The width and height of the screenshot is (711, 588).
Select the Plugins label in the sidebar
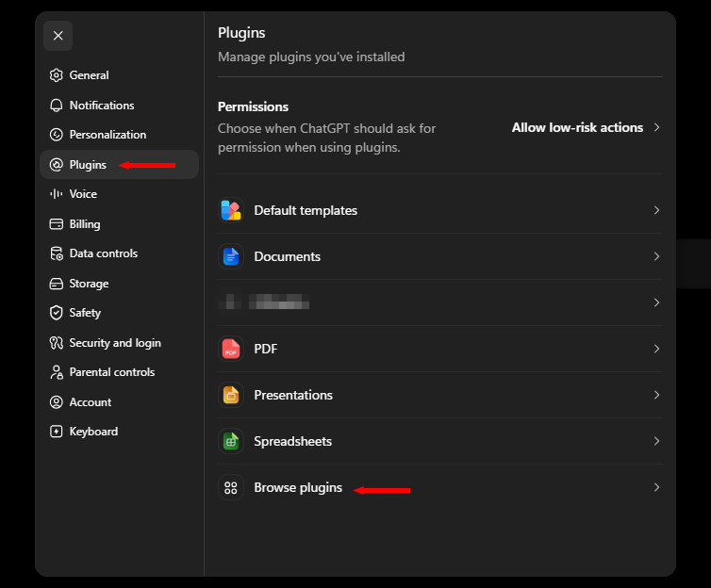click(x=88, y=165)
